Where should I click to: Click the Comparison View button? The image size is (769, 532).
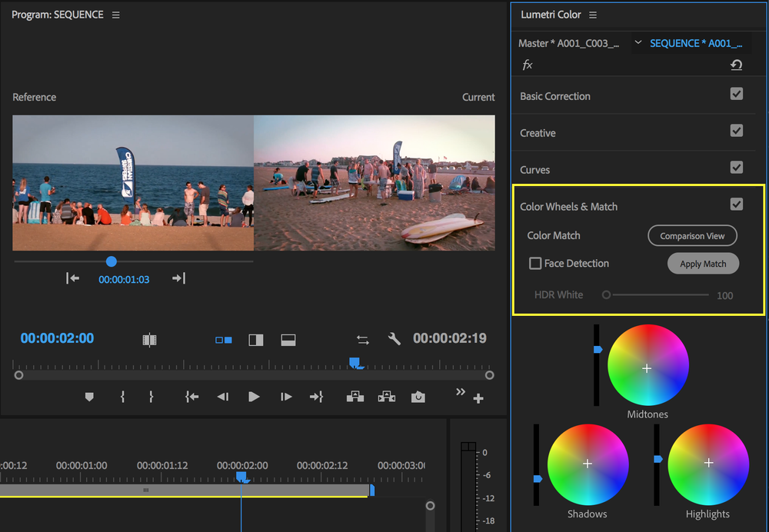pyautogui.click(x=692, y=236)
